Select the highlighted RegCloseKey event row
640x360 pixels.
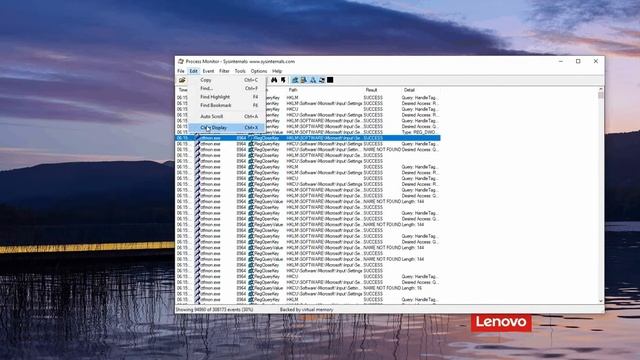308,138
